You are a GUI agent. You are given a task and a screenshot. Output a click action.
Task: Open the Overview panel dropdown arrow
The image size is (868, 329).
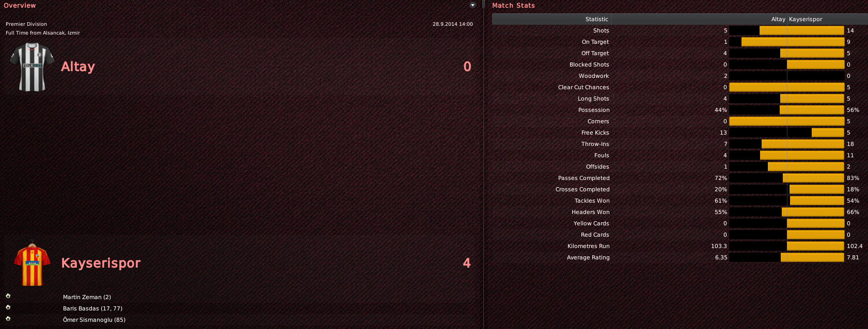(472, 5)
